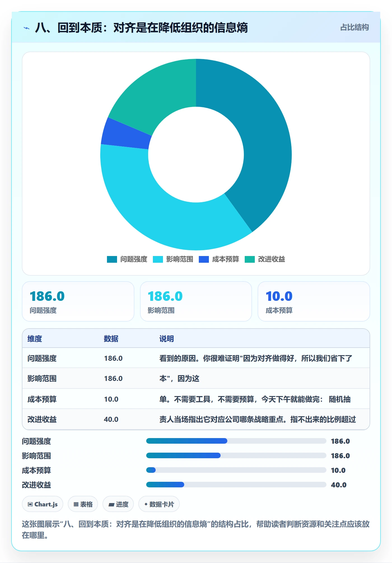Click the heading 八、回到本质 title text
Image resolution: width=392 pixels, height=563 pixels.
click(x=141, y=28)
